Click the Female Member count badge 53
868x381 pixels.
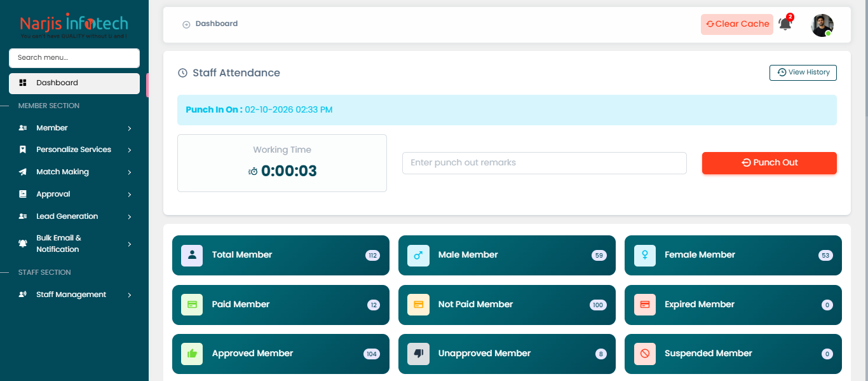[825, 256]
